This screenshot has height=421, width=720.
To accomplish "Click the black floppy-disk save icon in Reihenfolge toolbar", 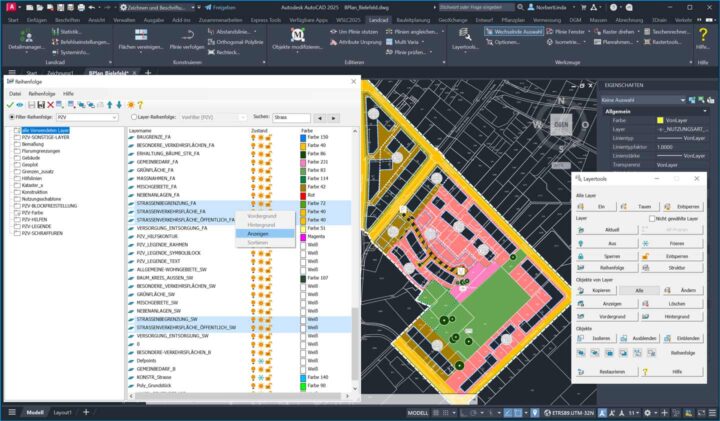I will pos(41,105).
